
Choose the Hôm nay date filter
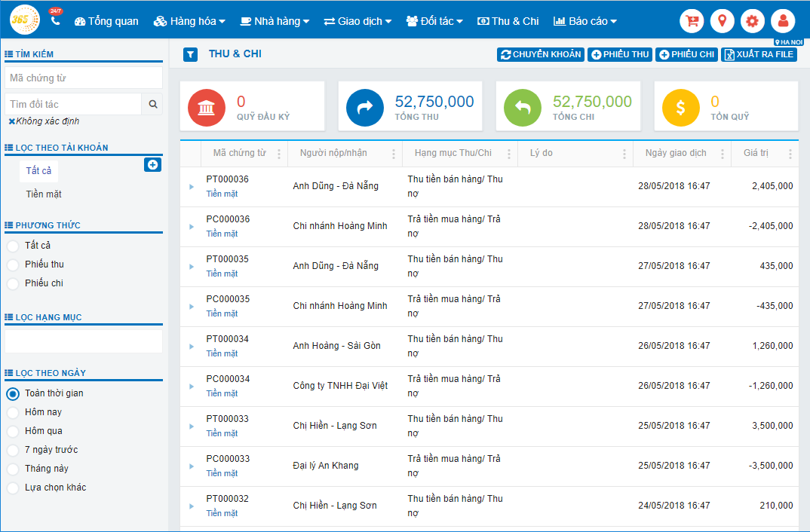tap(13, 412)
